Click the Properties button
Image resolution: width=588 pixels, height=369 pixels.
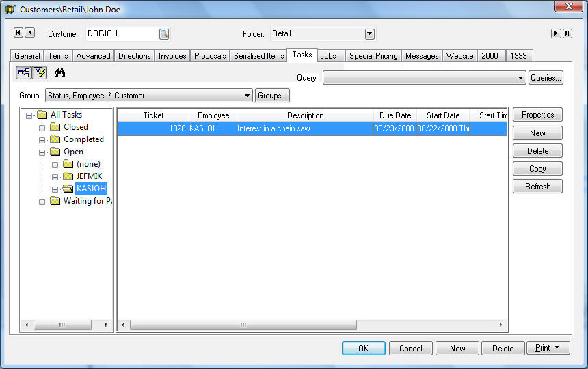point(537,115)
